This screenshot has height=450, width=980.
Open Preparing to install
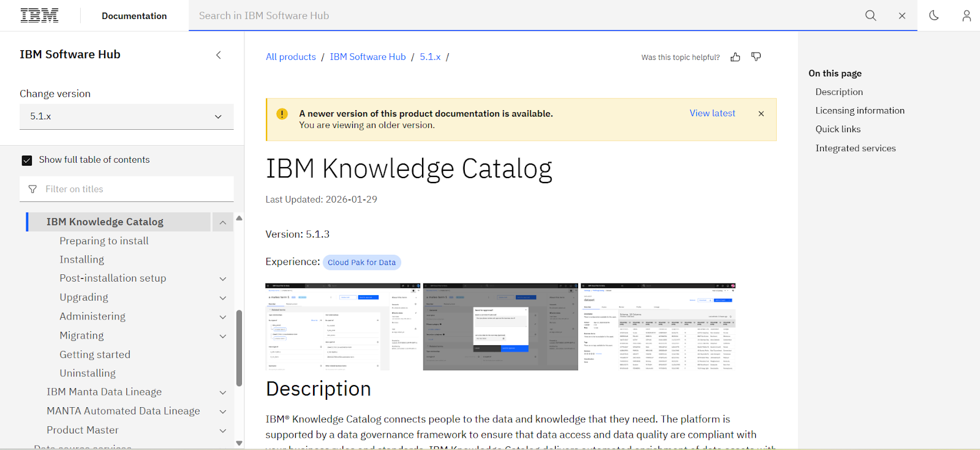click(104, 241)
